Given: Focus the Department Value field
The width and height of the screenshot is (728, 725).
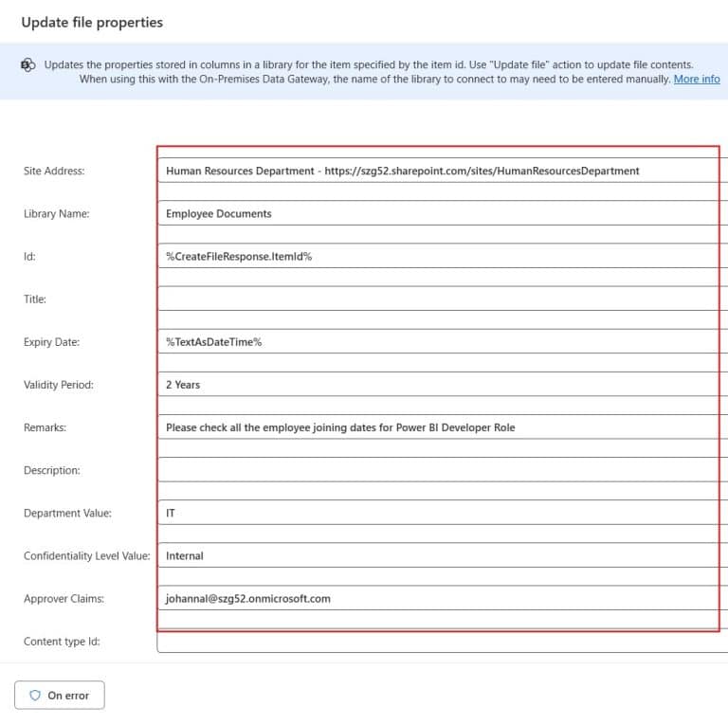Looking at the screenshot, I should 443,513.
